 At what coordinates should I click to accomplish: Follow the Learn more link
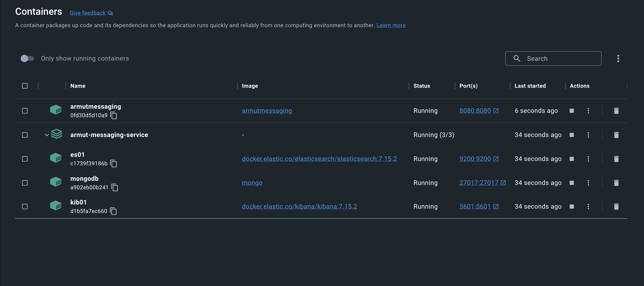[x=391, y=25]
